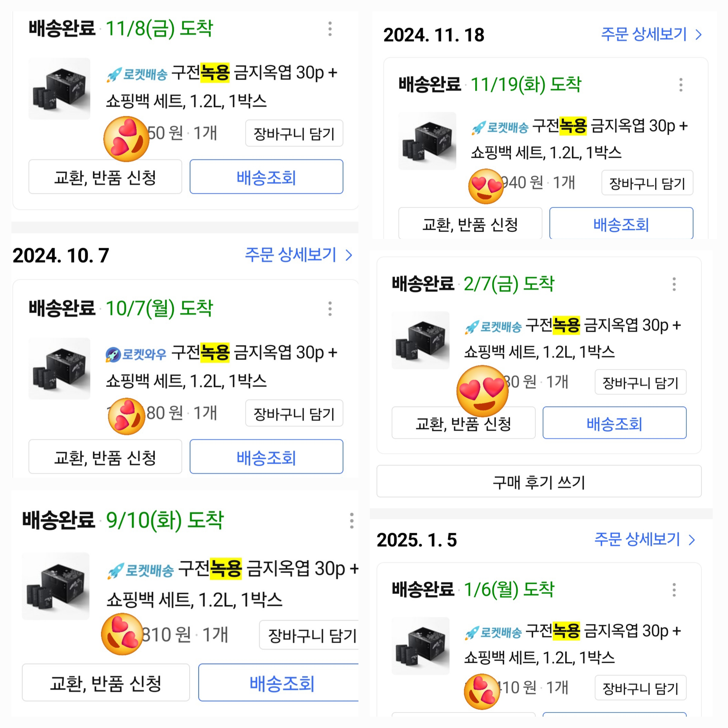This screenshot has height=728, width=728.
Task: Open product thumbnail of 1/6 order
Action: click(x=421, y=646)
